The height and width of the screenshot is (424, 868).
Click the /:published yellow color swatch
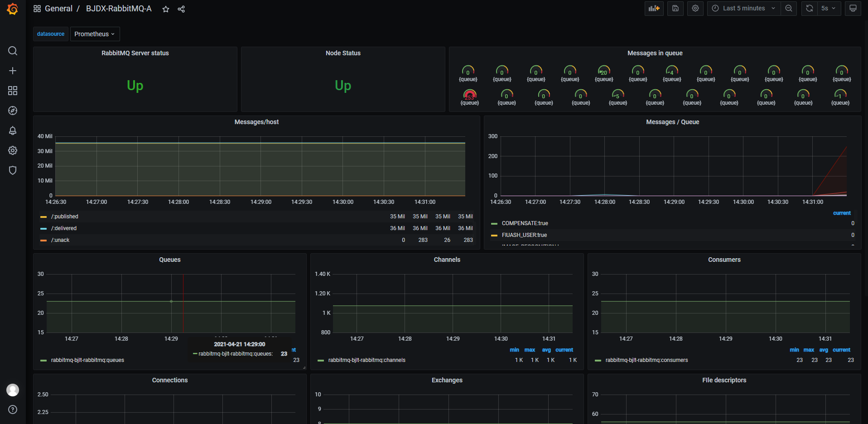click(43, 217)
